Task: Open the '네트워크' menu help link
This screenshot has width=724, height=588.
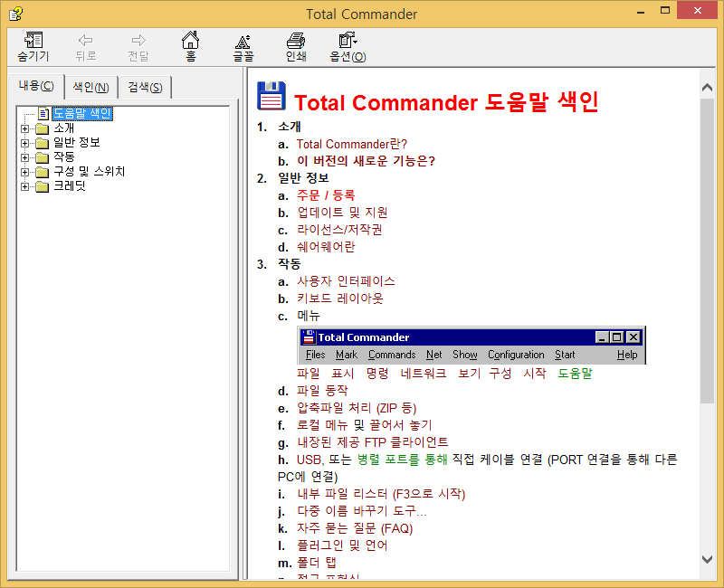Action: click(424, 374)
